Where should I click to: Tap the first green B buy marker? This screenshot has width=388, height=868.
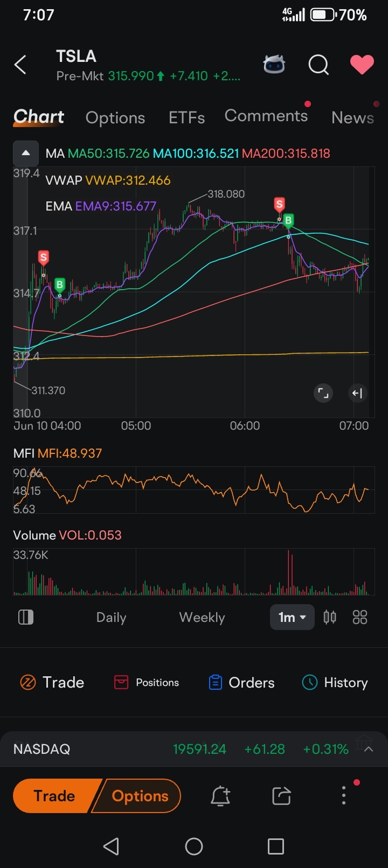pos(59,284)
